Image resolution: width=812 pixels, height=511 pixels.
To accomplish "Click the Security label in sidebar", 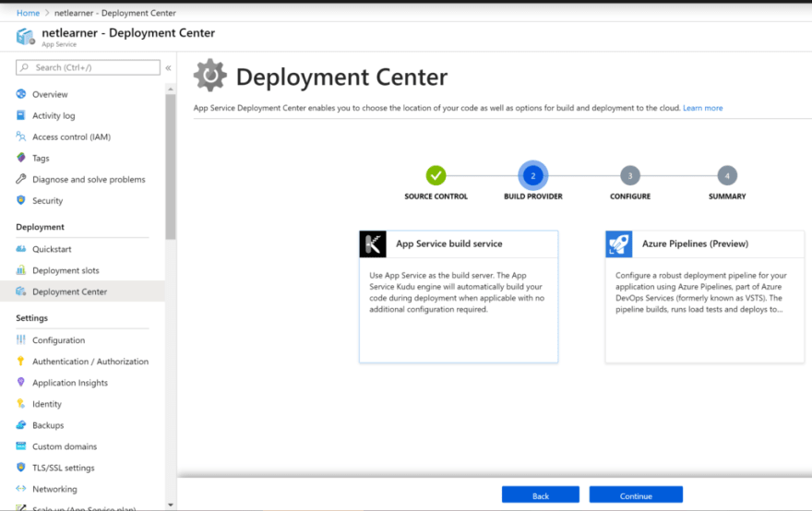I will (48, 200).
